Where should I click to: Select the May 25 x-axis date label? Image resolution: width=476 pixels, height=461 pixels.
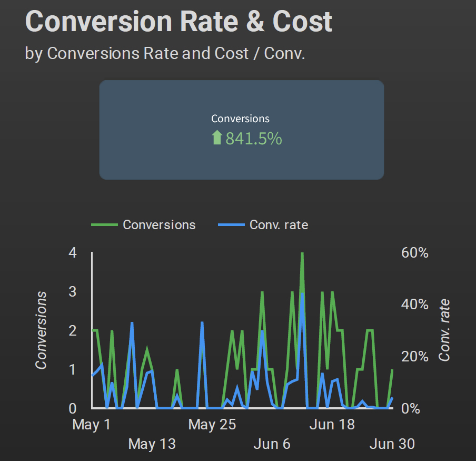tap(212, 425)
